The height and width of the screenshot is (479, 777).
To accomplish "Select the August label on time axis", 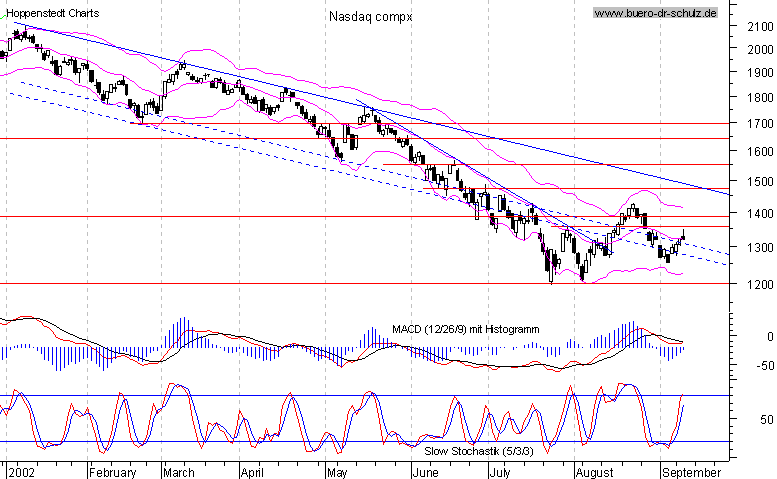I will [x=595, y=473].
